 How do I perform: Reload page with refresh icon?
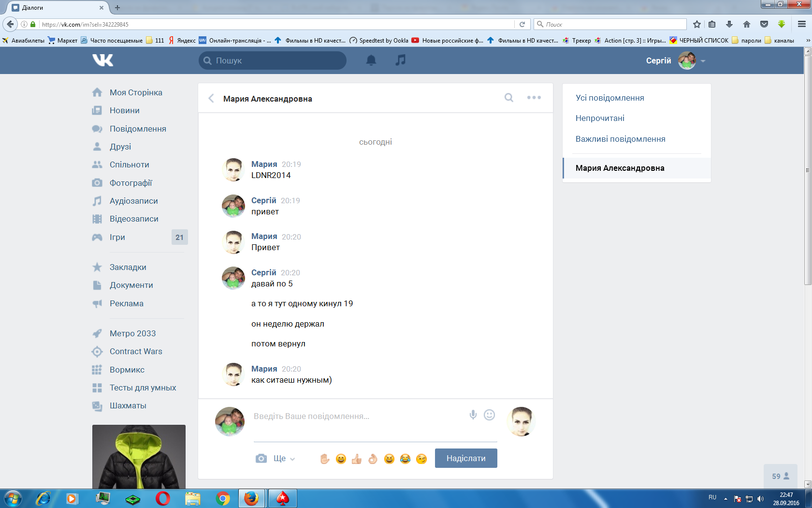tap(522, 24)
